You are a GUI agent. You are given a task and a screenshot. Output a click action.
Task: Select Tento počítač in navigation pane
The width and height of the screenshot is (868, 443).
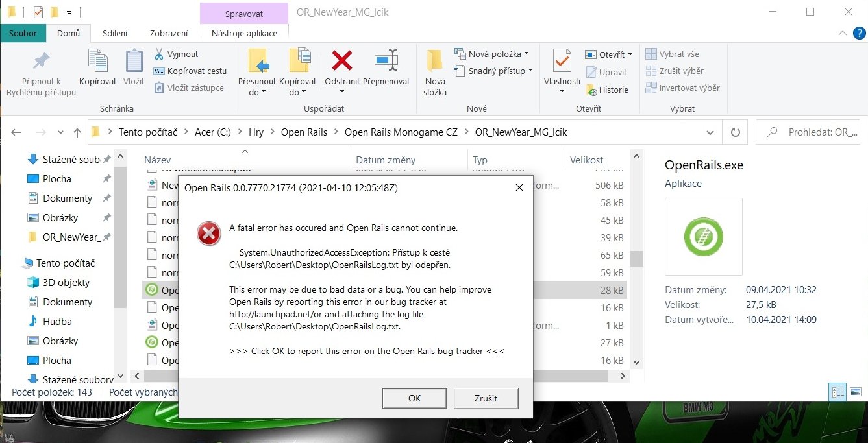(58, 263)
